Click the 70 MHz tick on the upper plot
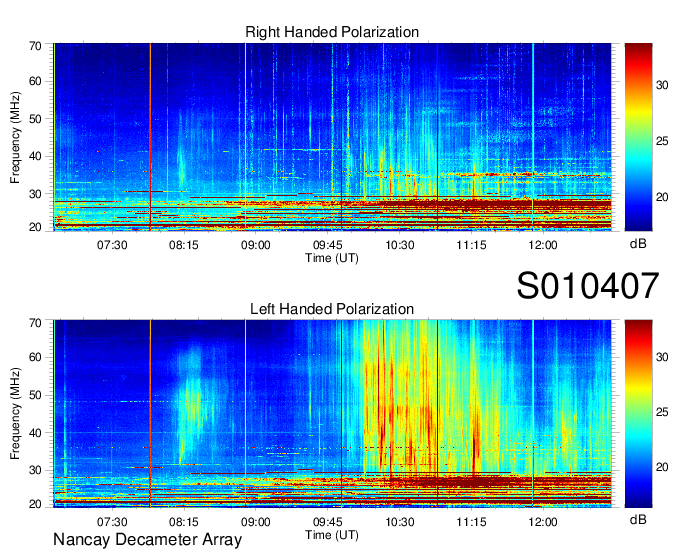680x552 pixels. (36, 46)
